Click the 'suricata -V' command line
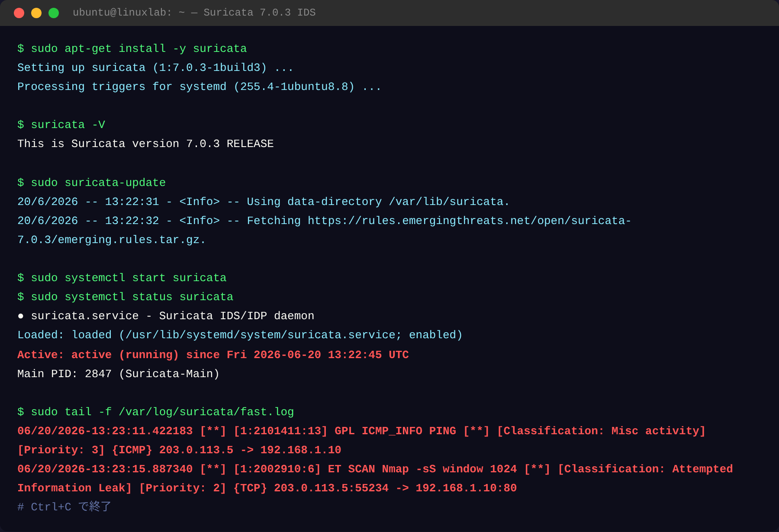Viewport: 779px width, 532px height. (x=61, y=125)
